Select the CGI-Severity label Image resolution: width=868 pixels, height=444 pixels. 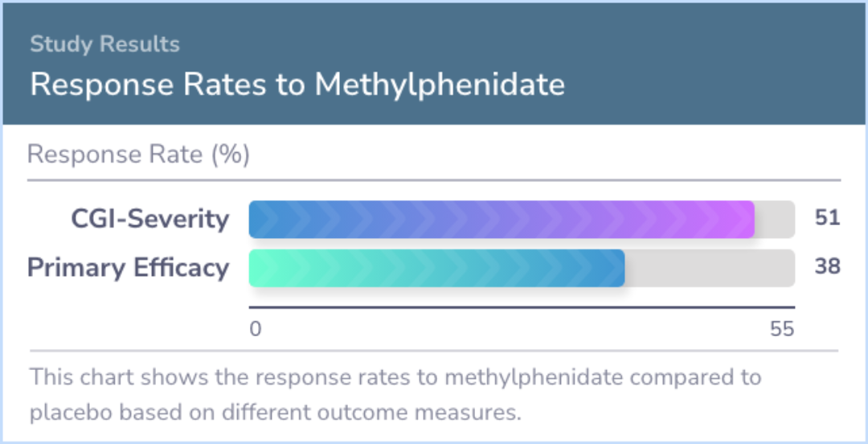tap(149, 220)
